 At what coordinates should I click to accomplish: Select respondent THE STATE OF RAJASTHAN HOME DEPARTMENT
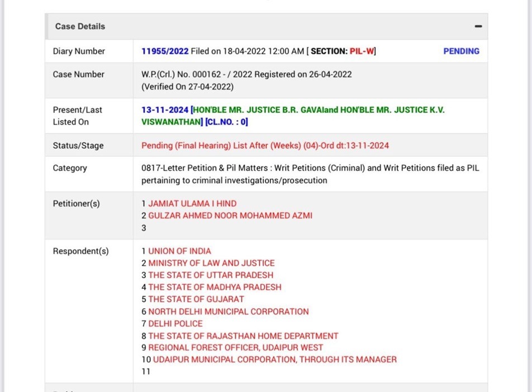(x=243, y=336)
